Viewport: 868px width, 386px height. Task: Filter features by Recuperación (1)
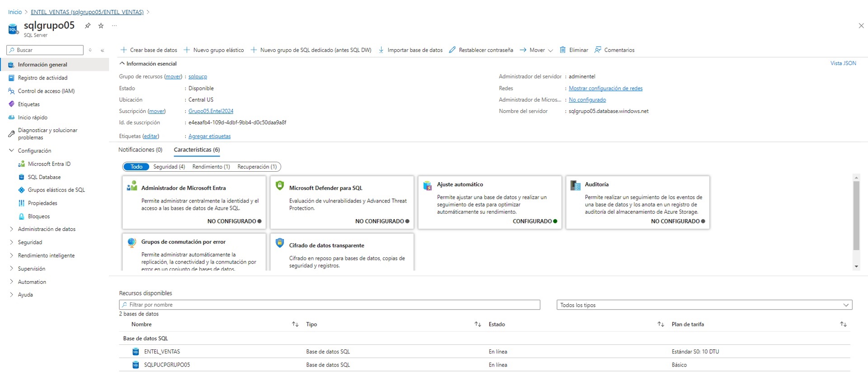[257, 167]
